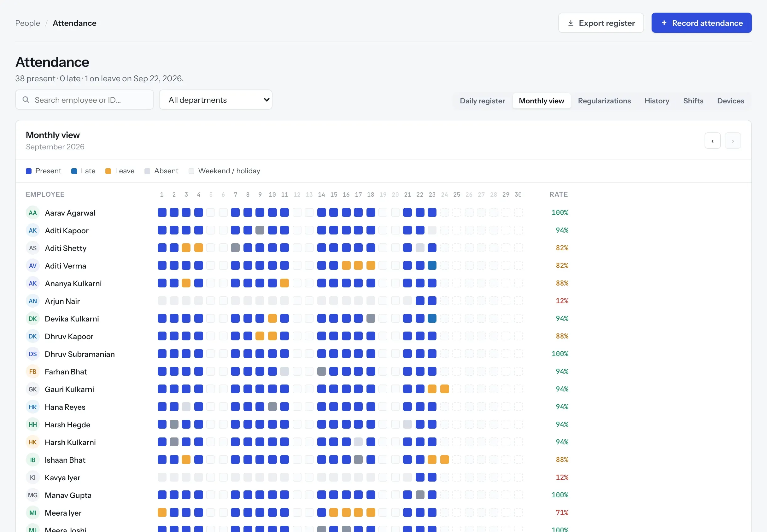Click Farhan Bhat's absent cell on day 11
Image resolution: width=767 pixels, height=532 pixels.
point(284,372)
